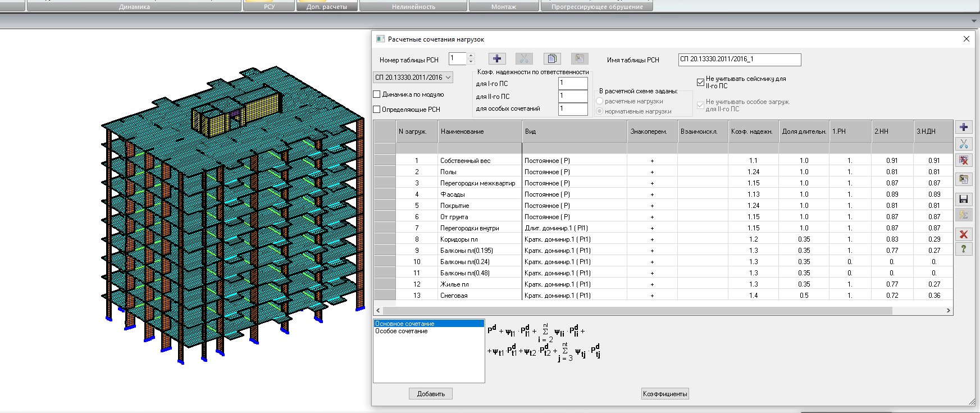980x413 pixels.
Task: Click the для особых сочетаний coefficient field
Action: 573,108
